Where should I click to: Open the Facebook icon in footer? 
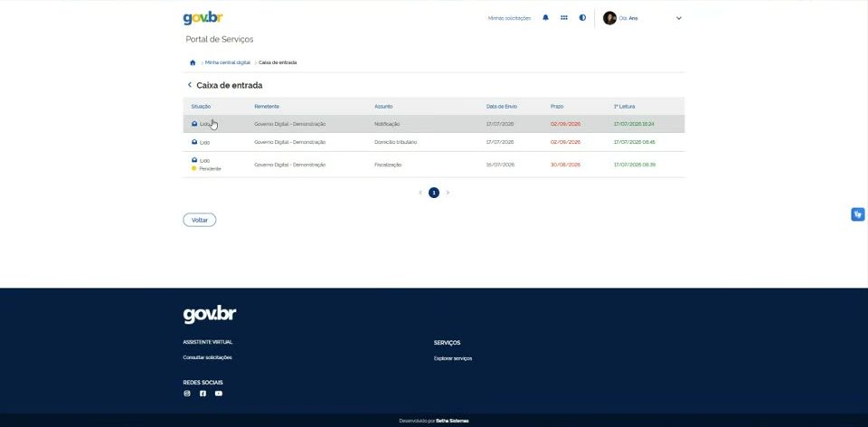[203, 394]
